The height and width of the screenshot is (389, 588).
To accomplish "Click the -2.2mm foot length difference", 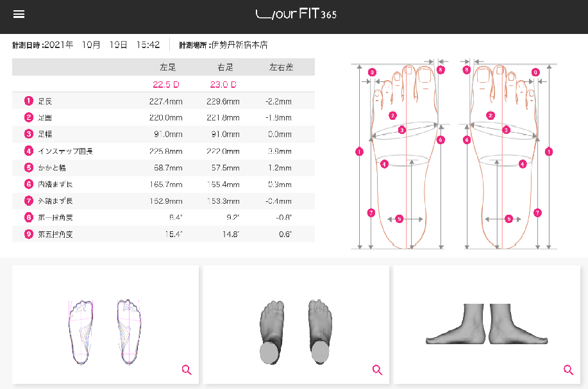I will click(x=278, y=101).
